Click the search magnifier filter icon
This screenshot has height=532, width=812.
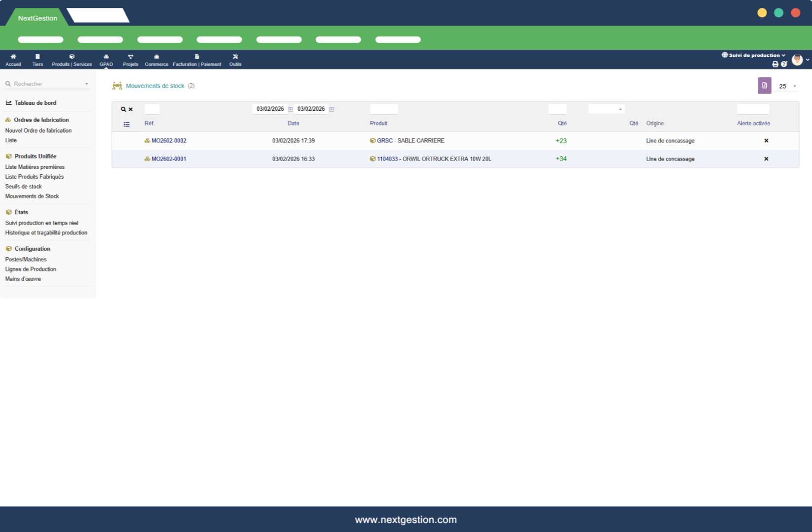(x=124, y=109)
